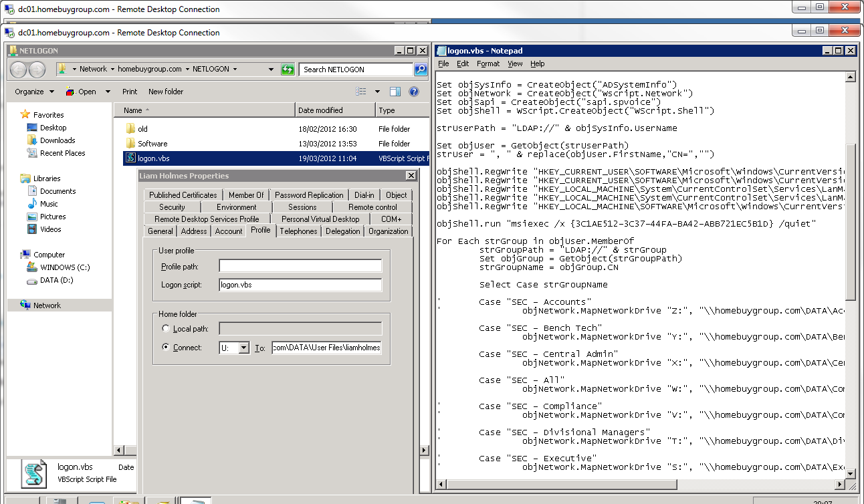Click the Explorer Forward navigation arrow
The height and width of the screenshot is (504, 864).
tap(37, 70)
